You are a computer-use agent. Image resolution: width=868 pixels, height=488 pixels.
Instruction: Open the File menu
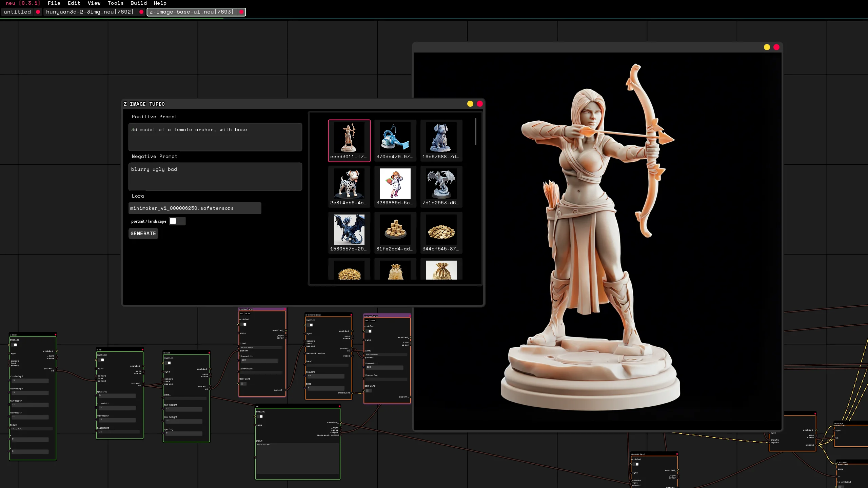[x=54, y=3]
